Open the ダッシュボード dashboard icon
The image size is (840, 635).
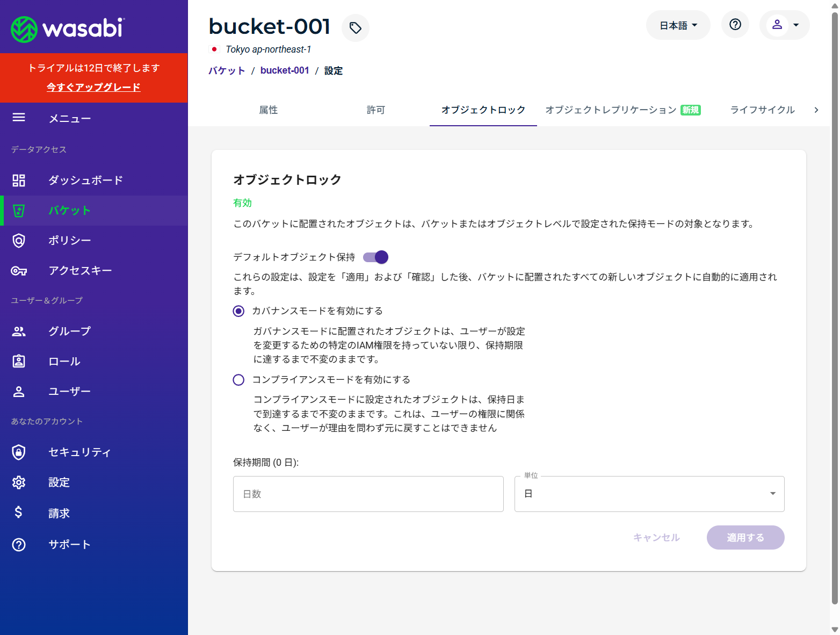[19, 181]
